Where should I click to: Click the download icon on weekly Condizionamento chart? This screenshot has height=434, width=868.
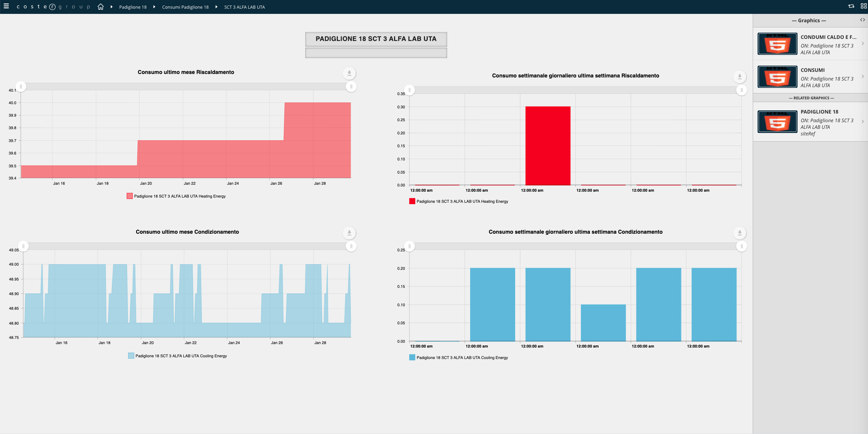coord(738,232)
